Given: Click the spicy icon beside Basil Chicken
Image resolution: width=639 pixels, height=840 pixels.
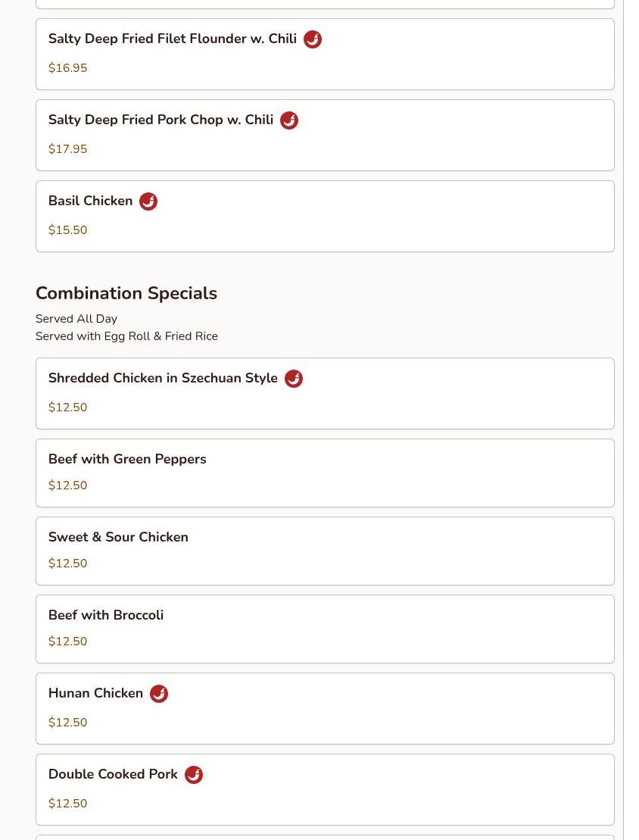Looking at the screenshot, I should coord(148,201).
